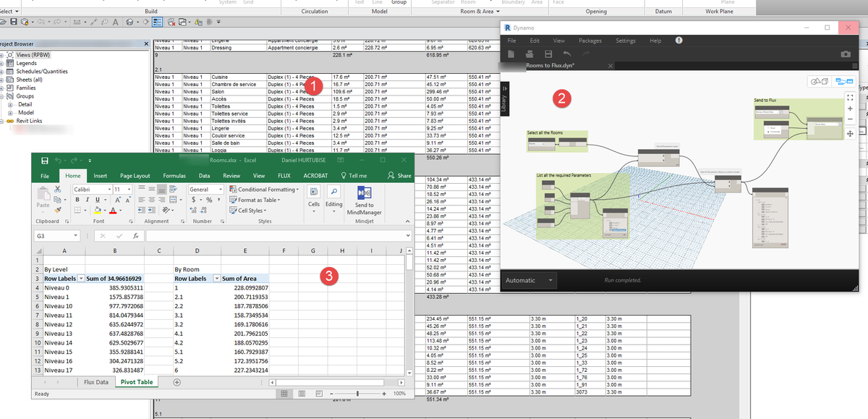This screenshot has height=419, width=868.
Task: Click the insert function fx icon
Action: tap(137, 236)
